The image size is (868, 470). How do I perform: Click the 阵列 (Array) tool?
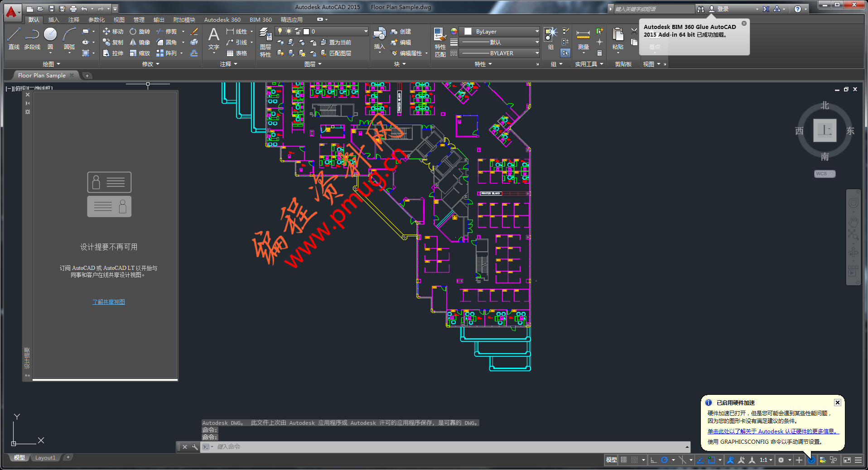click(166, 53)
